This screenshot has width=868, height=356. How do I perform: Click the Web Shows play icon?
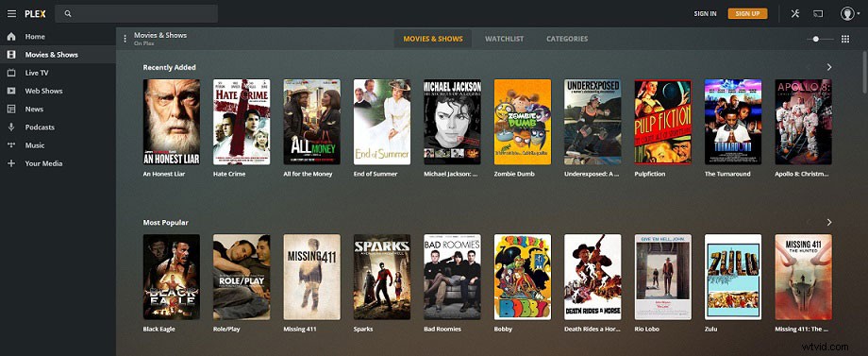pyautogui.click(x=11, y=91)
